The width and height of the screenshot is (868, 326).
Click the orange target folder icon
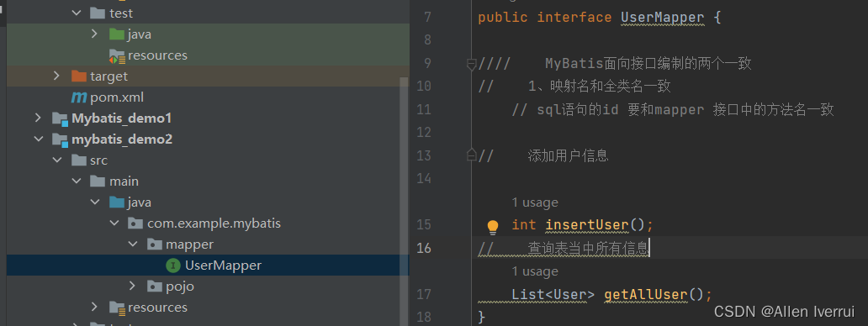tap(79, 76)
